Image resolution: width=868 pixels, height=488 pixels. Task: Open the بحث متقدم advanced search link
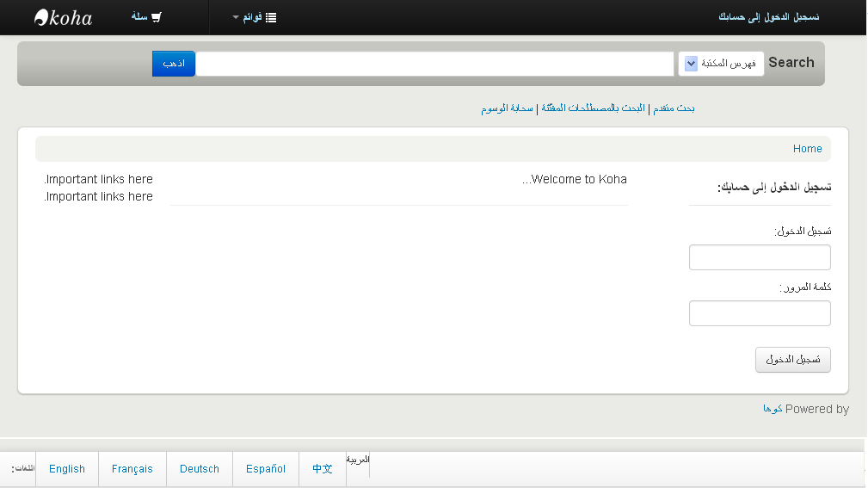coord(674,108)
